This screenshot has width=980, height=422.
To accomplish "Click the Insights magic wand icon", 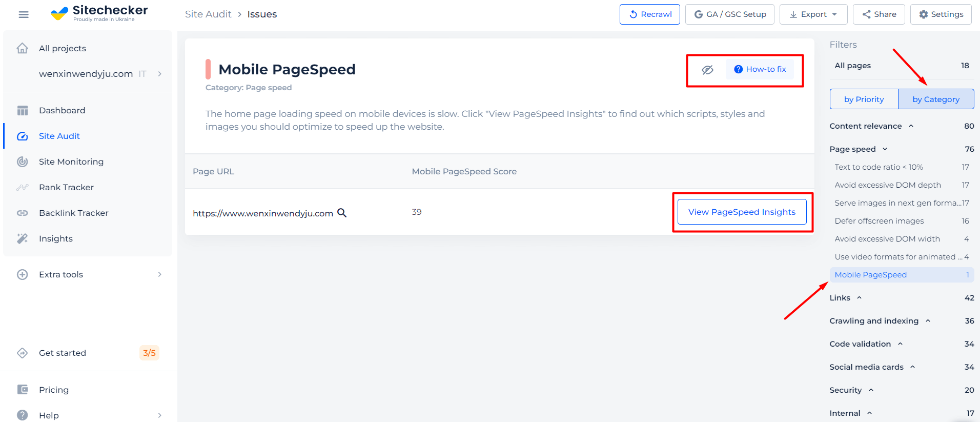I will (23, 238).
